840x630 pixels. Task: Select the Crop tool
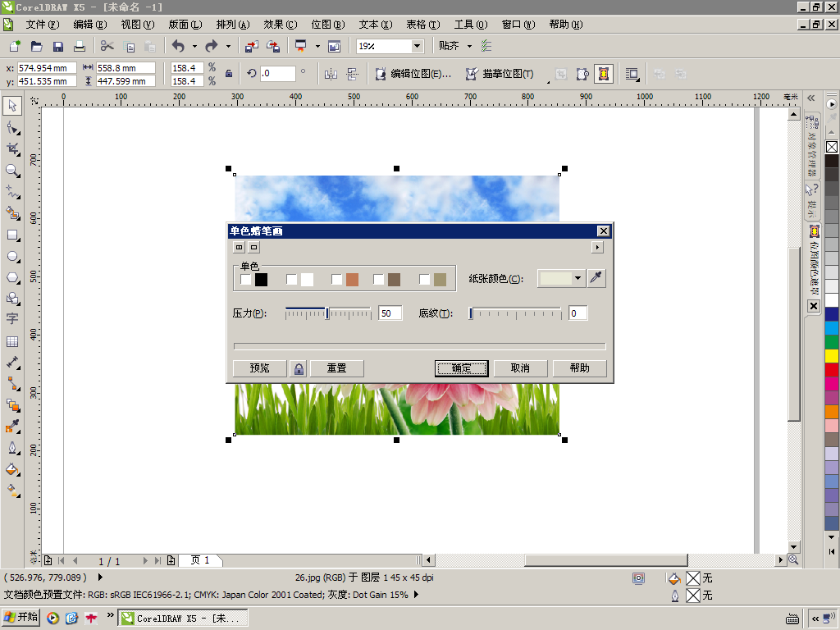(12, 149)
